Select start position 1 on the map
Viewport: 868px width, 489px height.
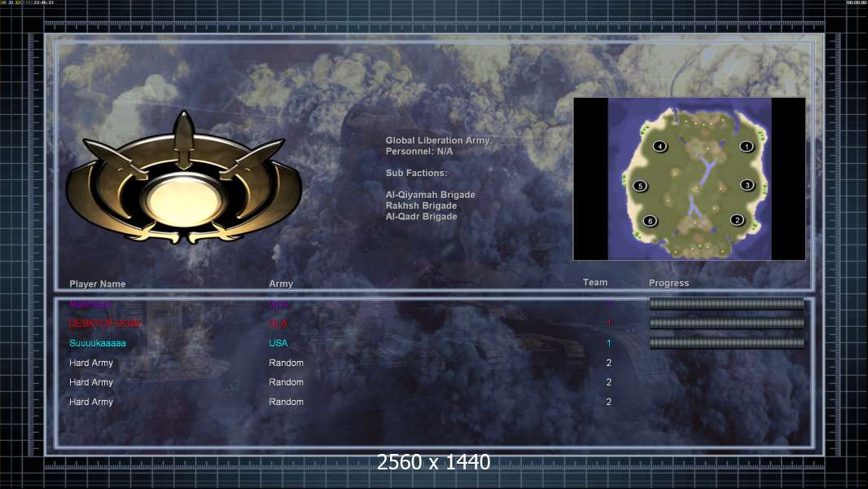click(x=746, y=147)
